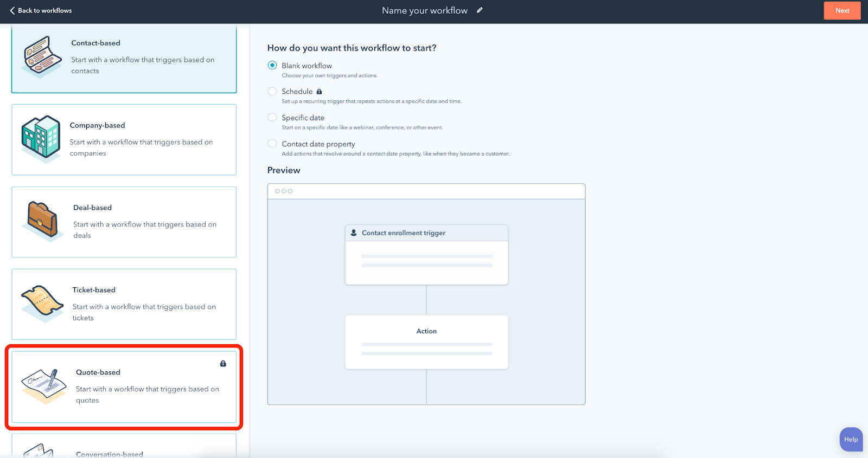Click the three dots in preview header

pos(284,191)
